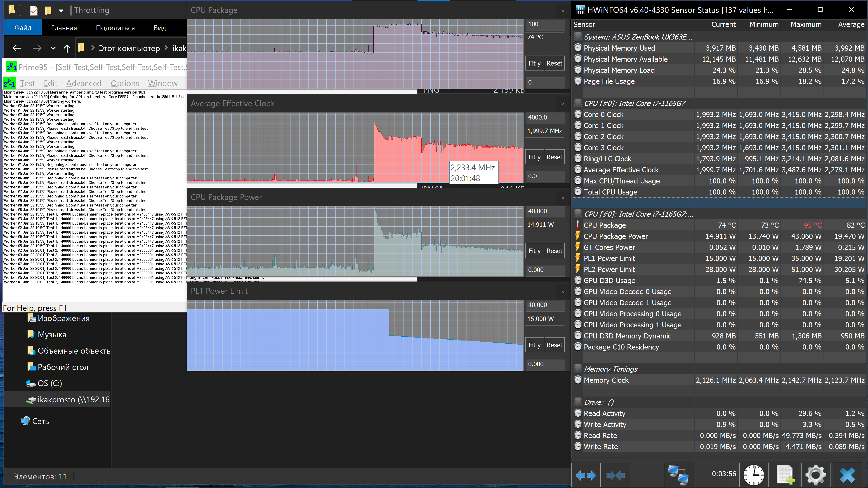Click the Explorer up-one-level arrow
The image size is (868, 488).
(67, 48)
